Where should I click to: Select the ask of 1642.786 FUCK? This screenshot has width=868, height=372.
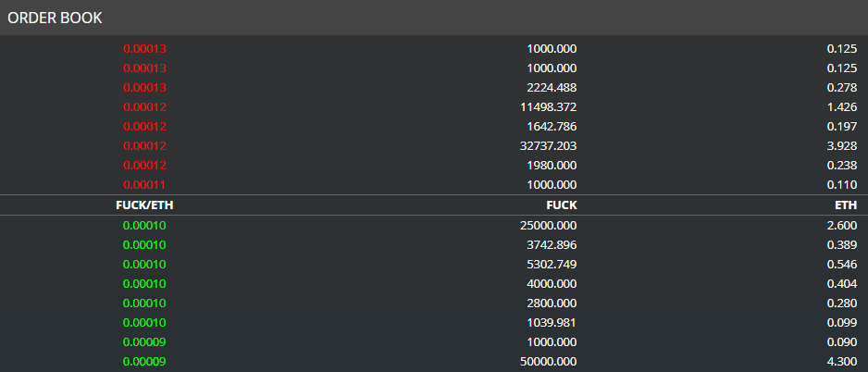434,126
